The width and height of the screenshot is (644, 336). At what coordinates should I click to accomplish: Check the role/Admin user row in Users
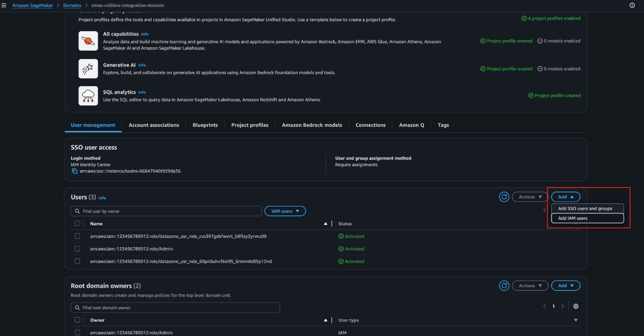(77, 249)
